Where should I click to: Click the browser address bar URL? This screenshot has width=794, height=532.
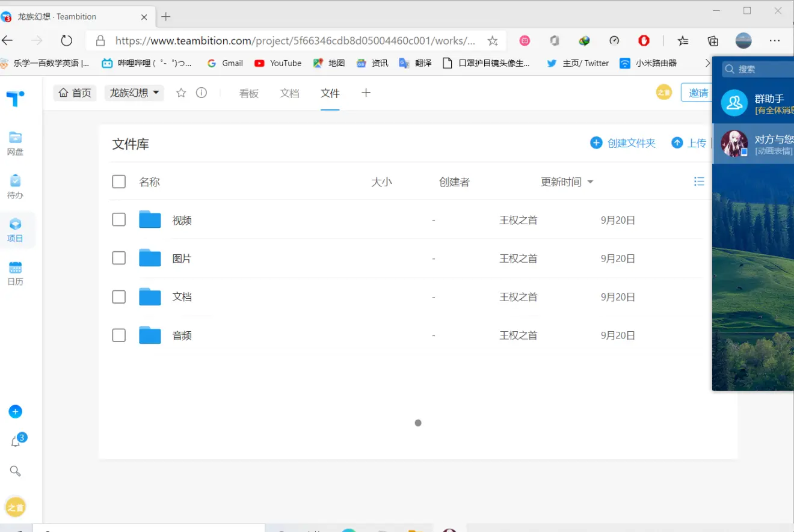pos(295,41)
